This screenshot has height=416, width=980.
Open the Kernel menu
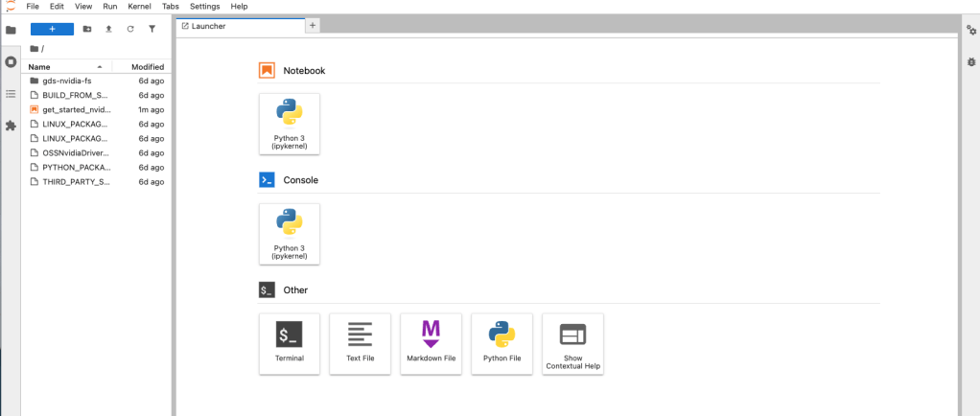(139, 7)
